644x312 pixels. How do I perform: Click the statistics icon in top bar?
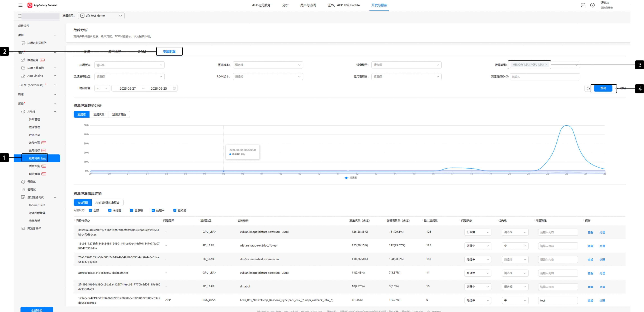click(x=583, y=5)
